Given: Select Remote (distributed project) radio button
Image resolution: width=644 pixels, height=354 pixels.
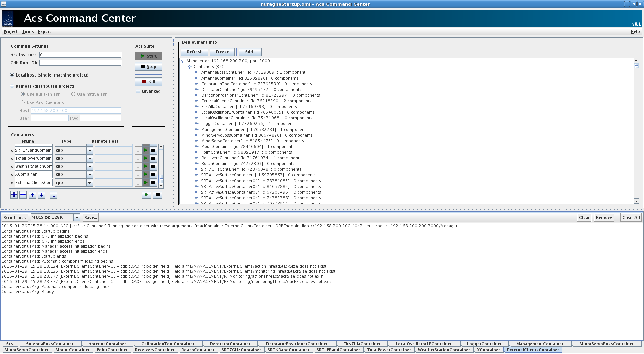Looking at the screenshot, I should click(12, 86).
